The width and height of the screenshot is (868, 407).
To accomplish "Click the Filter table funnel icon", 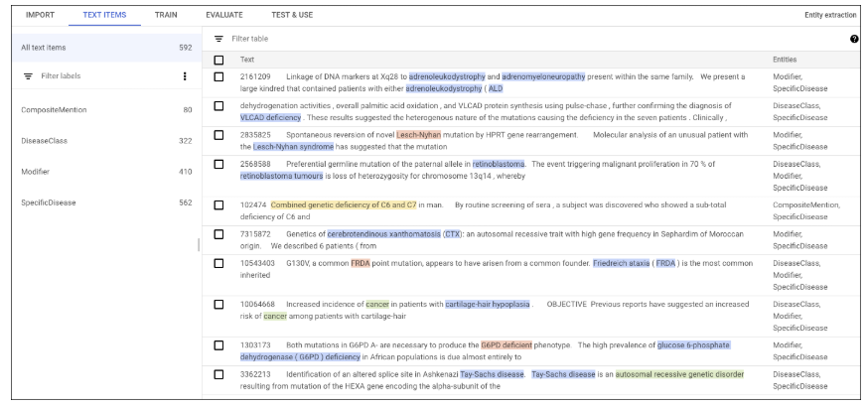I will pyautogui.click(x=219, y=39).
